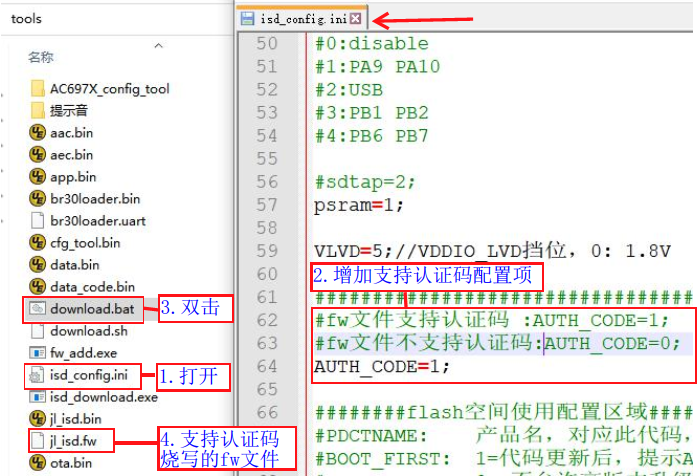Close the isd_config.ini editor tab

click(x=355, y=18)
